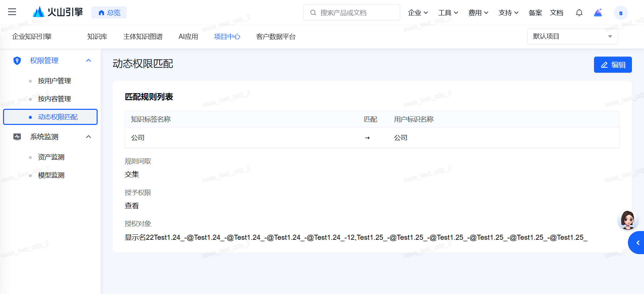The height and width of the screenshot is (294, 644).
Task: Select 按用户管理 in sidebar
Action: 54,81
